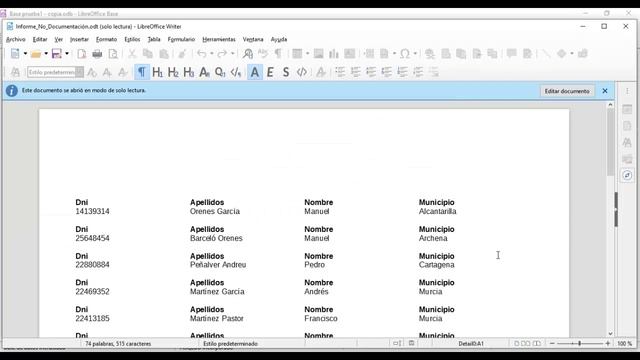Image resolution: width=640 pixels, height=360 pixels.
Task: Click Estilo predeterminado in status bar
Action: point(230,344)
